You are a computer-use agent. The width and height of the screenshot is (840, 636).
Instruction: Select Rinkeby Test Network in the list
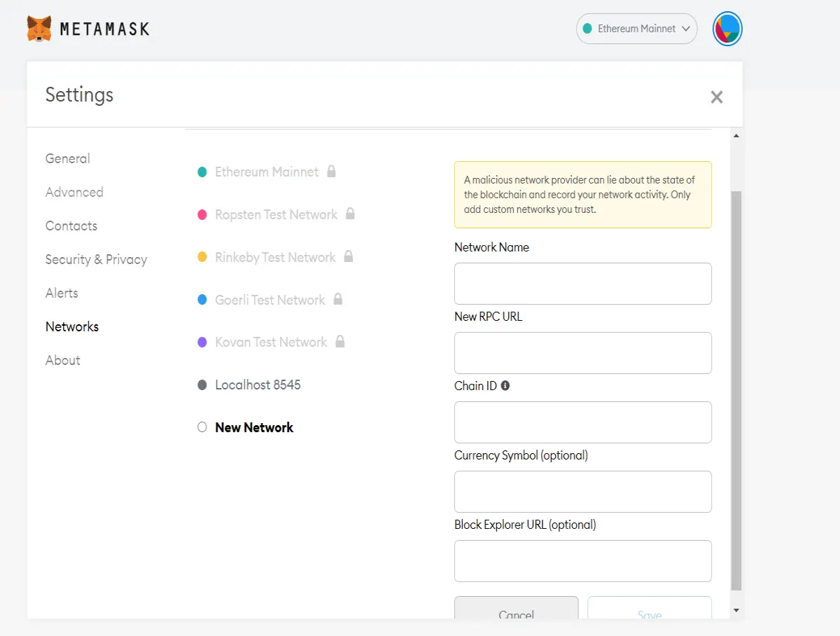275,257
